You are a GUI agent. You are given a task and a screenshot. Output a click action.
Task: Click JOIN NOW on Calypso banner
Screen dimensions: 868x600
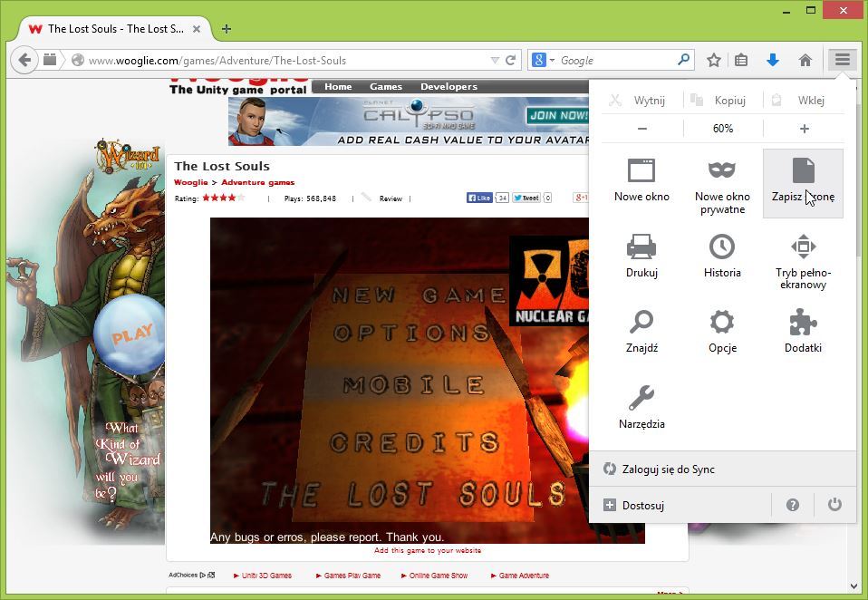point(557,115)
